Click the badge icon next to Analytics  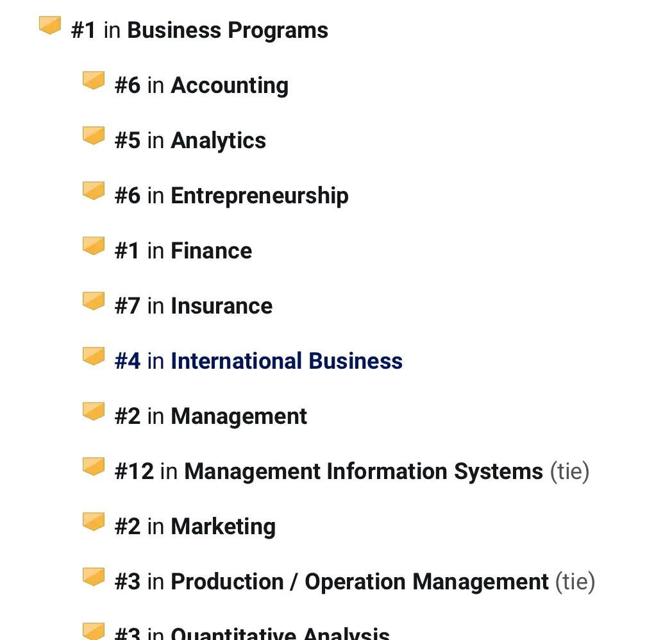pyautogui.click(x=94, y=135)
